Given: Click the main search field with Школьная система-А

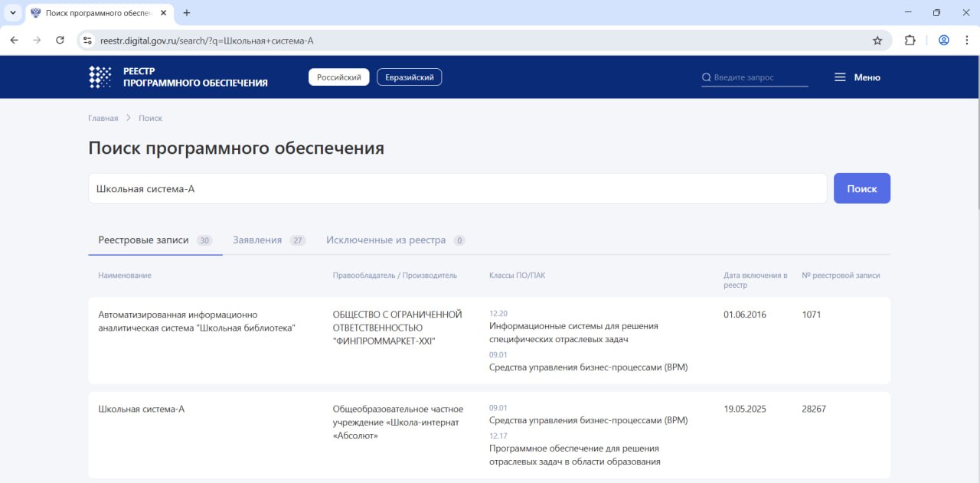Looking at the screenshot, I should coord(457,188).
